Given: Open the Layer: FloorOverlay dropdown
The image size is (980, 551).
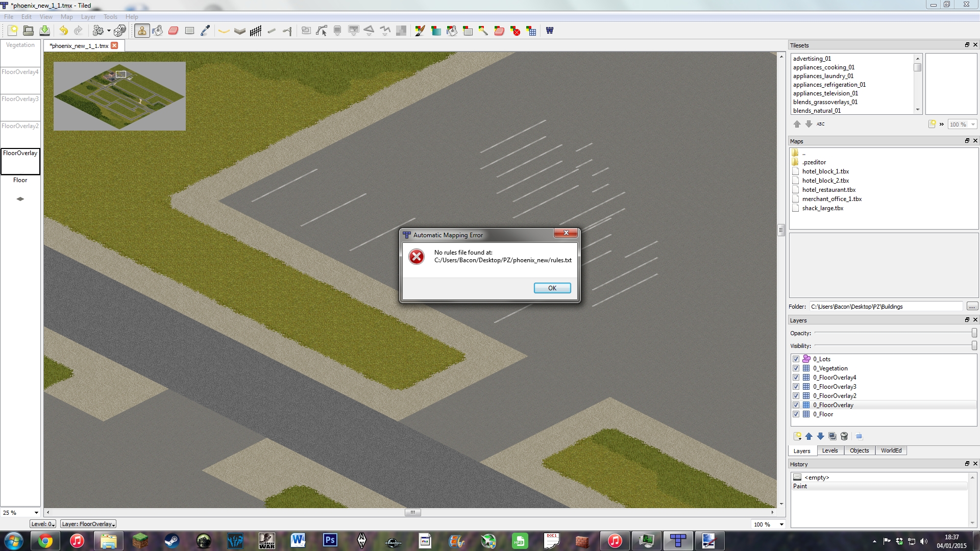Looking at the screenshot, I should coord(88,524).
